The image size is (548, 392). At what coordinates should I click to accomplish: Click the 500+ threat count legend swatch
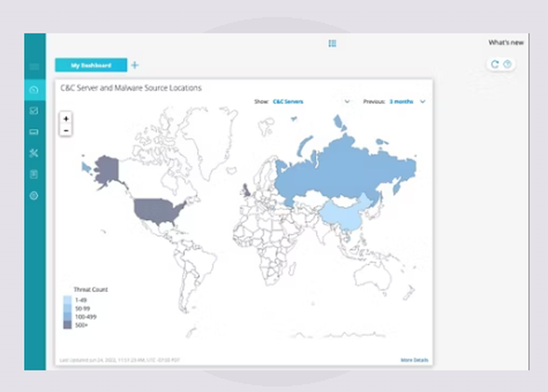(x=67, y=325)
